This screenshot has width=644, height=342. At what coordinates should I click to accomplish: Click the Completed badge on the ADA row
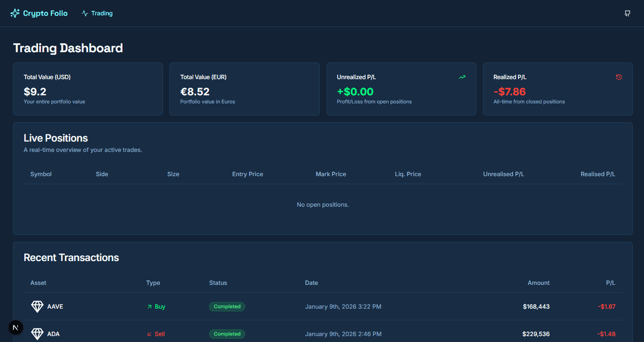coord(227,333)
